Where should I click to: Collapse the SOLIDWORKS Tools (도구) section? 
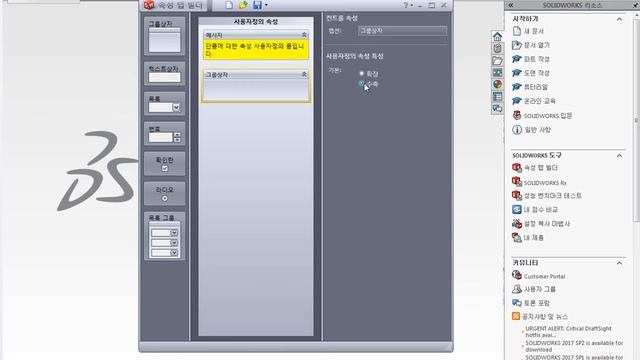click(619, 156)
